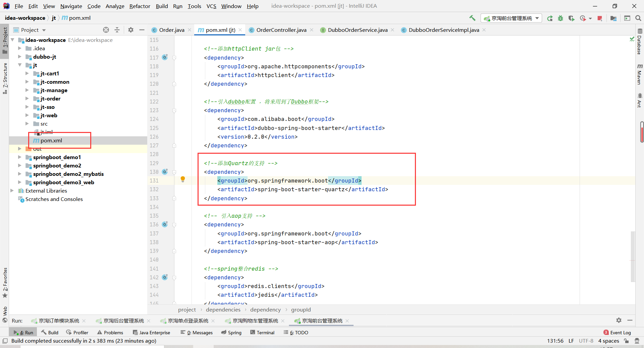644x348 pixels.
Task: Click the gutter bean icon at line 130
Action: pos(165,171)
